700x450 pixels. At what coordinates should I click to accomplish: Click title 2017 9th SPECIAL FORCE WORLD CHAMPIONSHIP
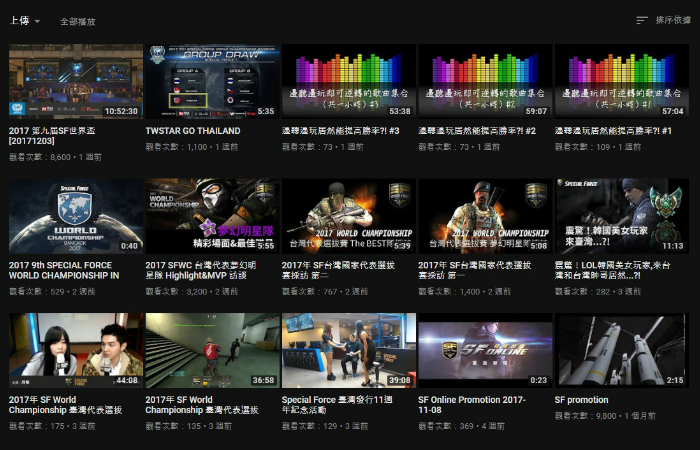(x=64, y=270)
